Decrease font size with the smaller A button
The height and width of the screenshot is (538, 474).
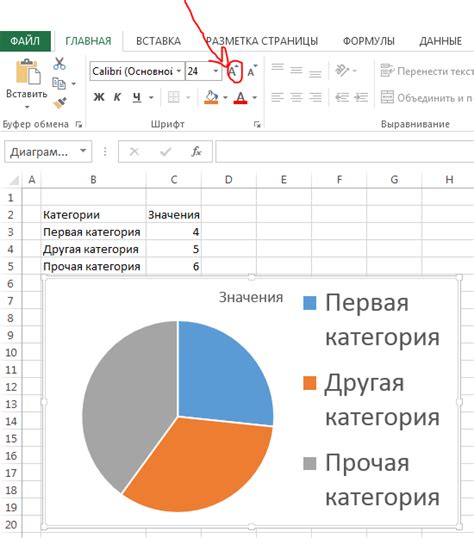coord(252,71)
